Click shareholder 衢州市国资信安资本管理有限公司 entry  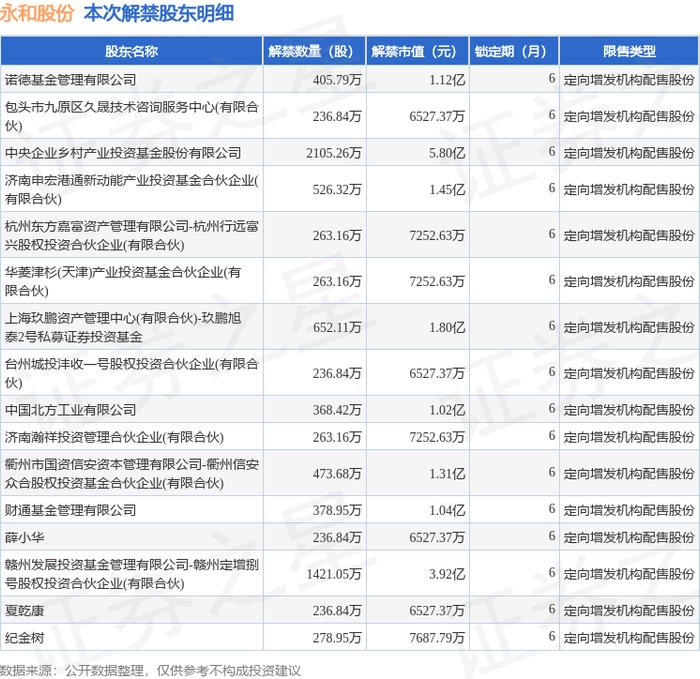click(x=132, y=474)
